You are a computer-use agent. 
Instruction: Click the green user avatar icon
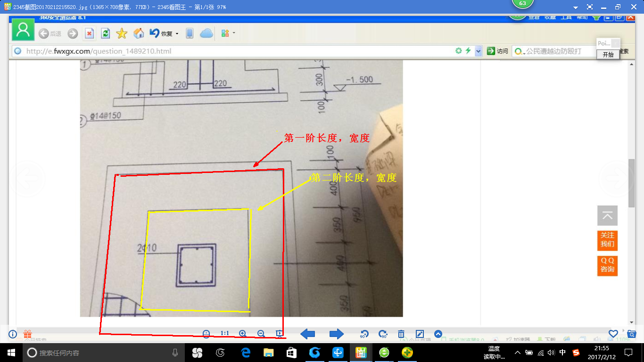pos(23,30)
